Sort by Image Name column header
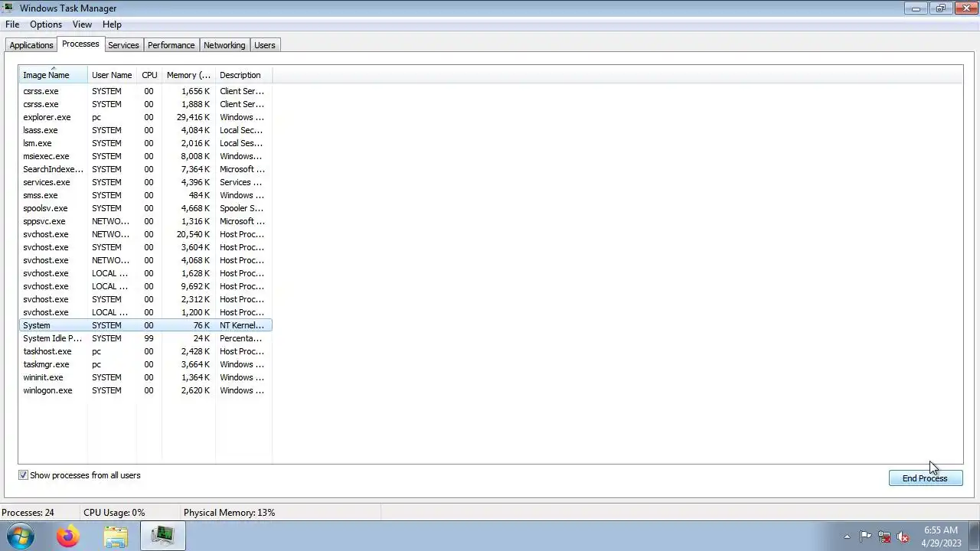 tap(53, 75)
